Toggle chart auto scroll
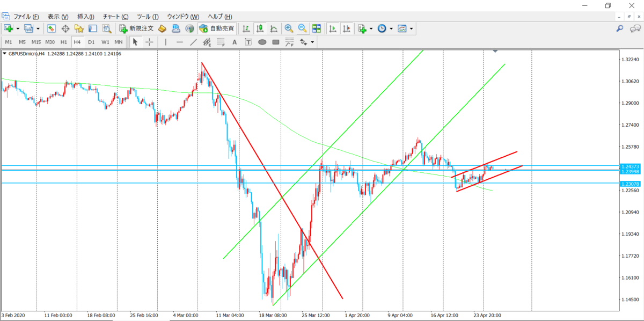The image size is (644, 321). coord(333,28)
